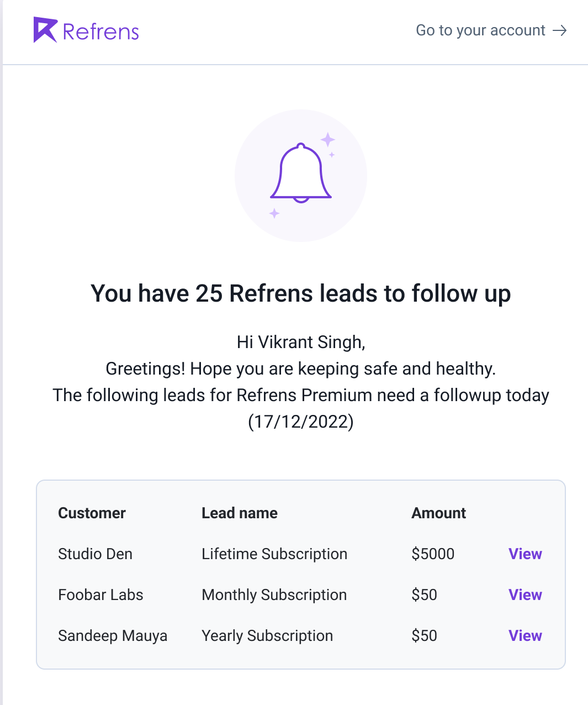This screenshot has height=705, width=588.
Task: Select the Lifetime Subscription lead name
Action: pos(274,554)
